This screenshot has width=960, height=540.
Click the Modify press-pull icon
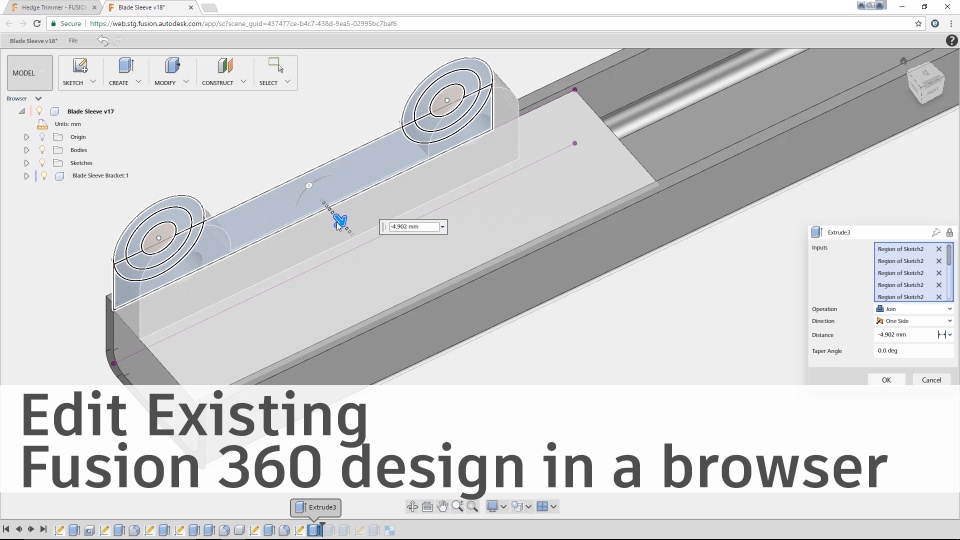(x=172, y=66)
